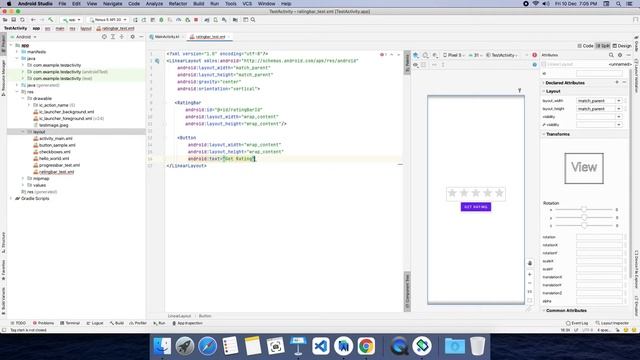Click the zoom out minus on design preview

point(530,283)
